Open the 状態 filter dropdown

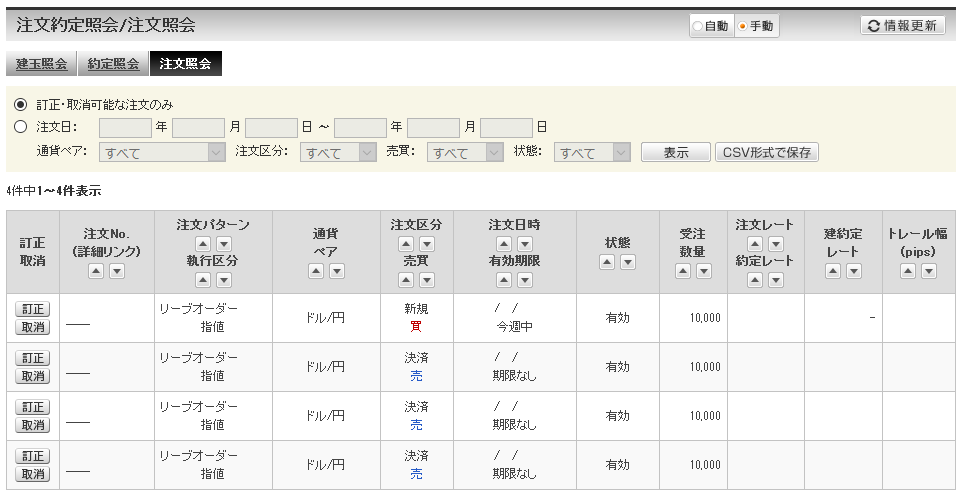(593, 153)
